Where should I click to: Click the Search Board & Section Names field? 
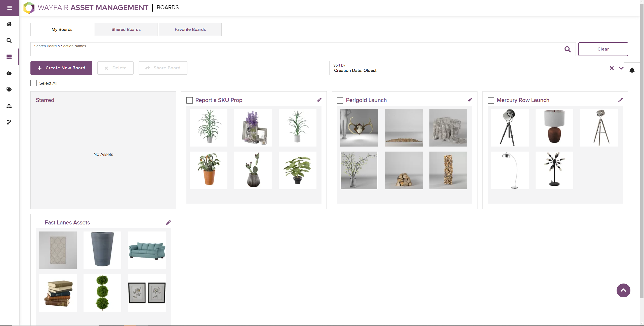pyautogui.click(x=297, y=49)
